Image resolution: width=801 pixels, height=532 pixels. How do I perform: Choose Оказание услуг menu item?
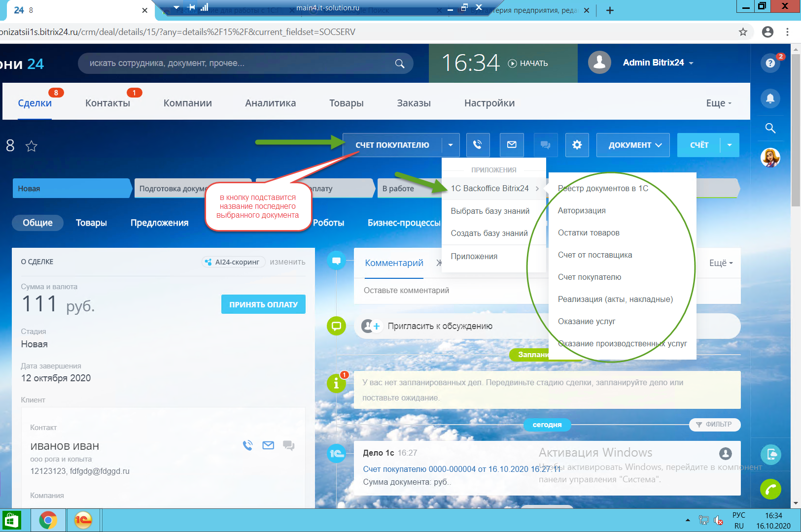[587, 321]
